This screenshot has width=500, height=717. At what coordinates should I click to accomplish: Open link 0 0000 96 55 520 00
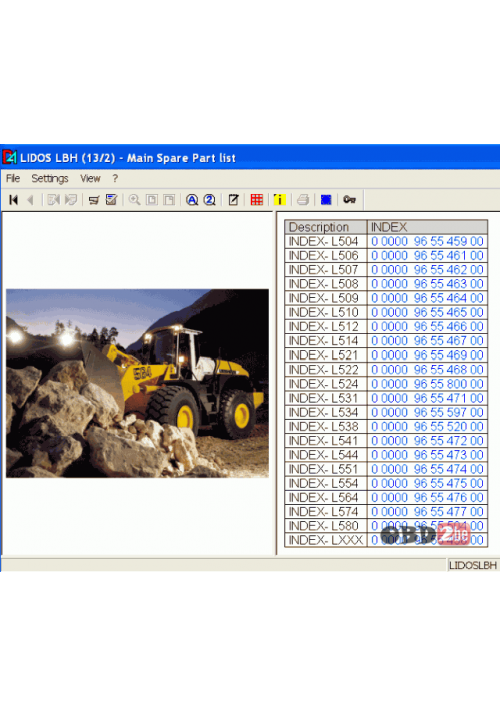pyautogui.click(x=427, y=426)
